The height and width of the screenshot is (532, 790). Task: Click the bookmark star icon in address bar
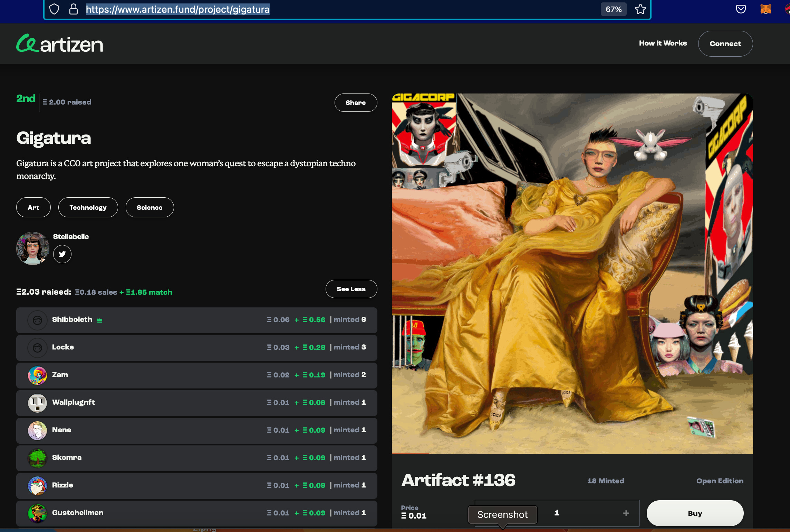tap(640, 9)
